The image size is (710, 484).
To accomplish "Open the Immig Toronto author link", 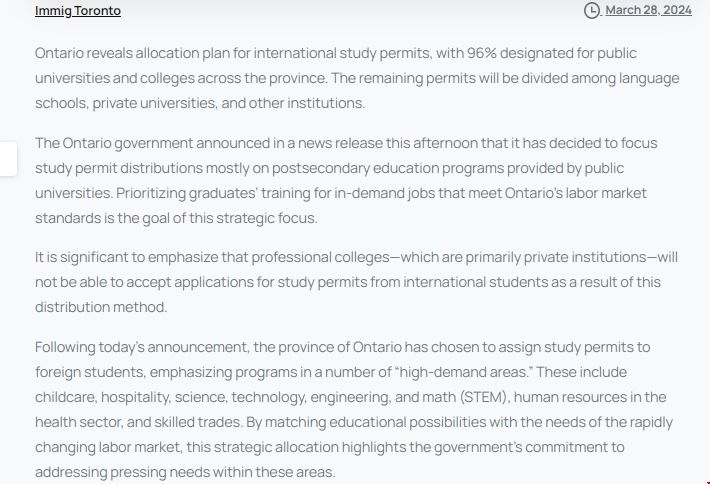I will 78,11.
